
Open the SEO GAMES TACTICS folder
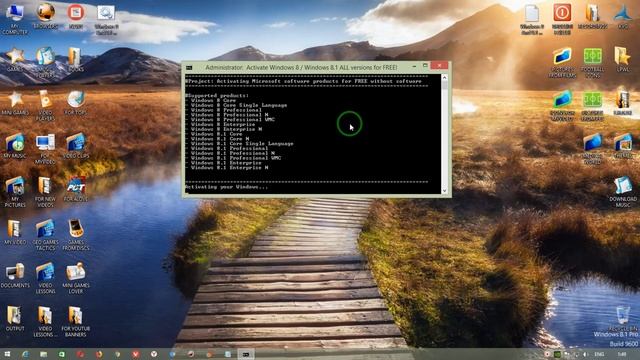45,236
